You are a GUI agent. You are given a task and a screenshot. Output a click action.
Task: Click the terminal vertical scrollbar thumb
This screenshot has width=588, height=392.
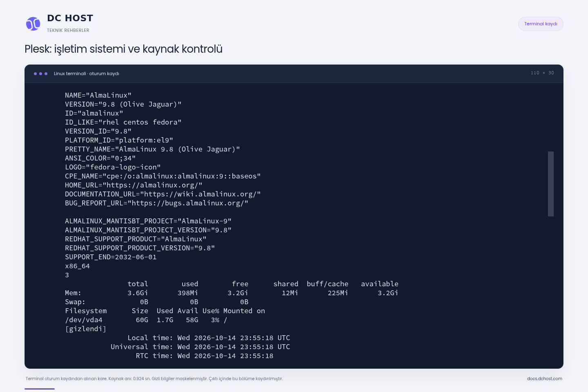click(x=551, y=184)
